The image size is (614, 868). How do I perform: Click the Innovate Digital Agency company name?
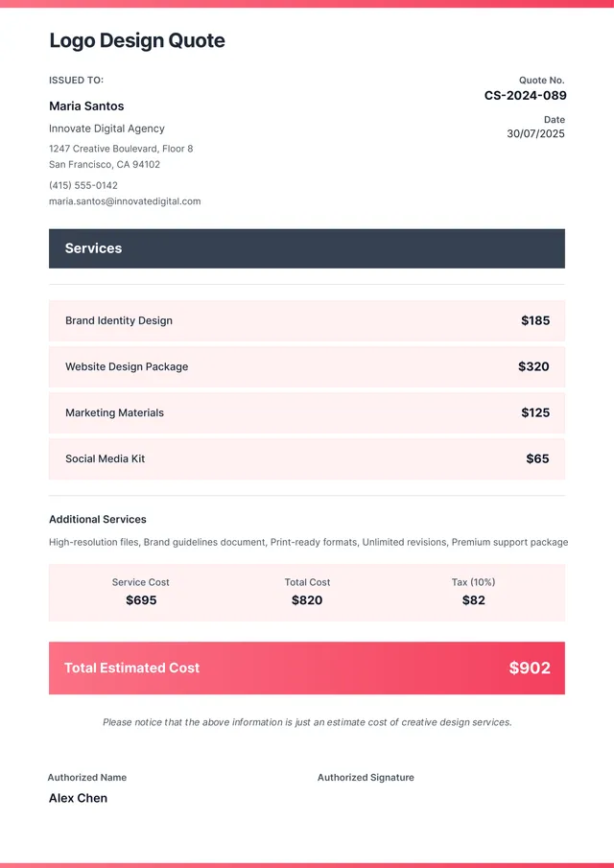106,129
